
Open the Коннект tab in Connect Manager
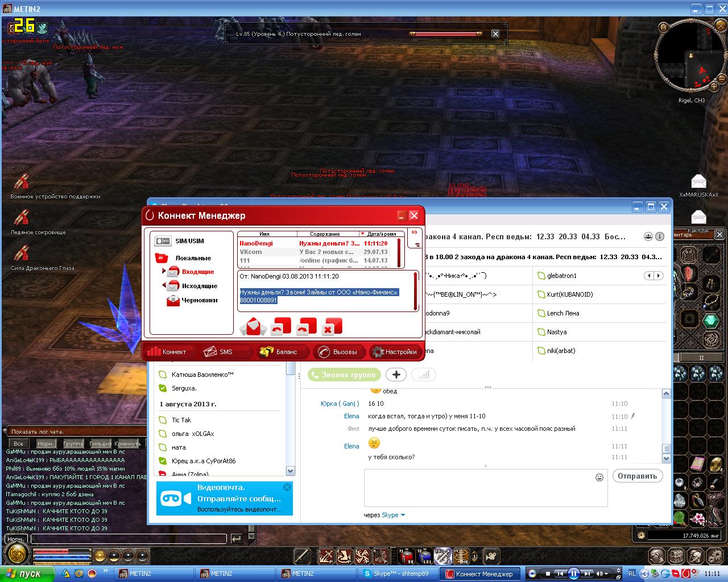click(167, 352)
